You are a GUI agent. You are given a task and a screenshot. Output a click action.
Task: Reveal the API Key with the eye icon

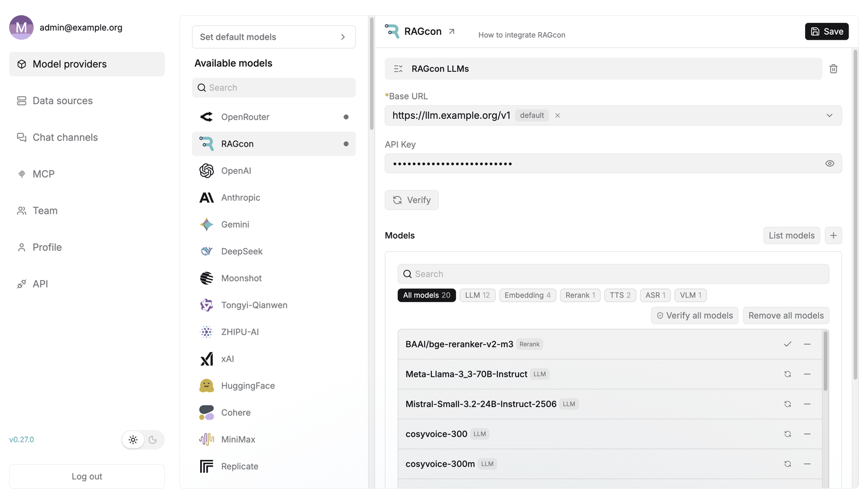click(829, 163)
